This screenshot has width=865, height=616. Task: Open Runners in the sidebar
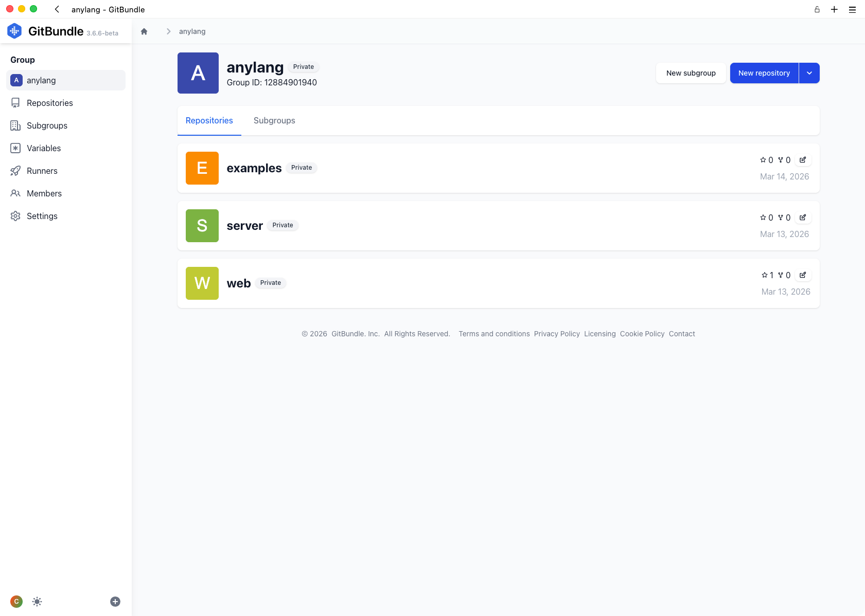66,171
